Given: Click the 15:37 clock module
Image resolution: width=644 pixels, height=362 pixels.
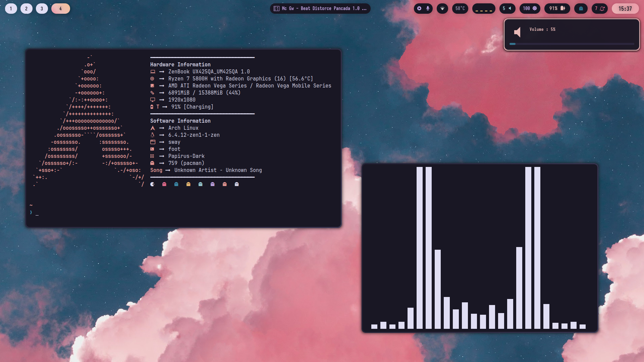Looking at the screenshot, I should [x=625, y=8].
